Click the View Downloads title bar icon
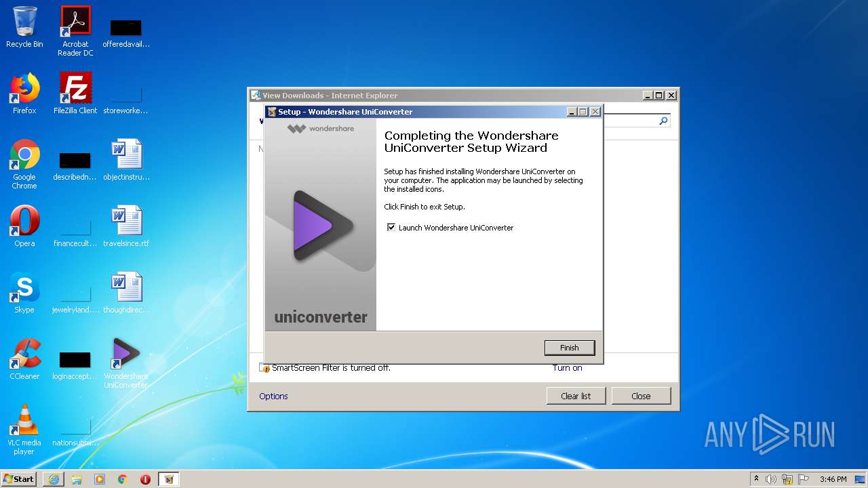 [x=256, y=96]
